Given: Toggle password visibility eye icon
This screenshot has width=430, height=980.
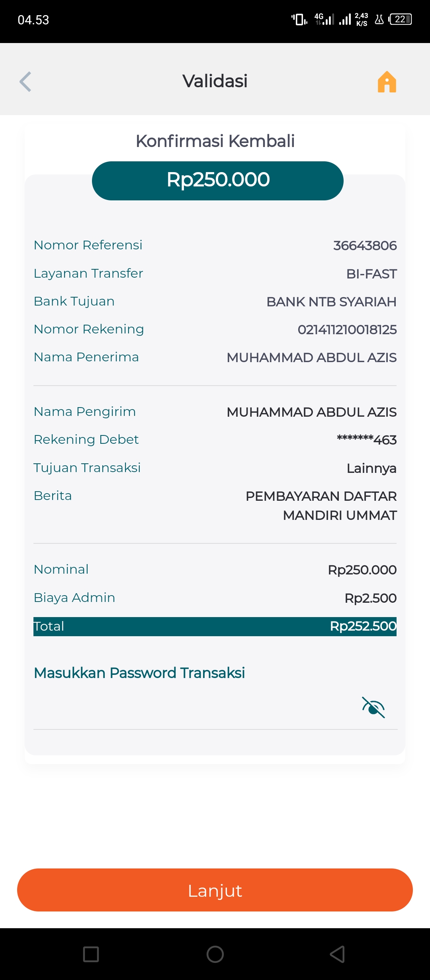Looking at the screenshot, I should [373, 708].
